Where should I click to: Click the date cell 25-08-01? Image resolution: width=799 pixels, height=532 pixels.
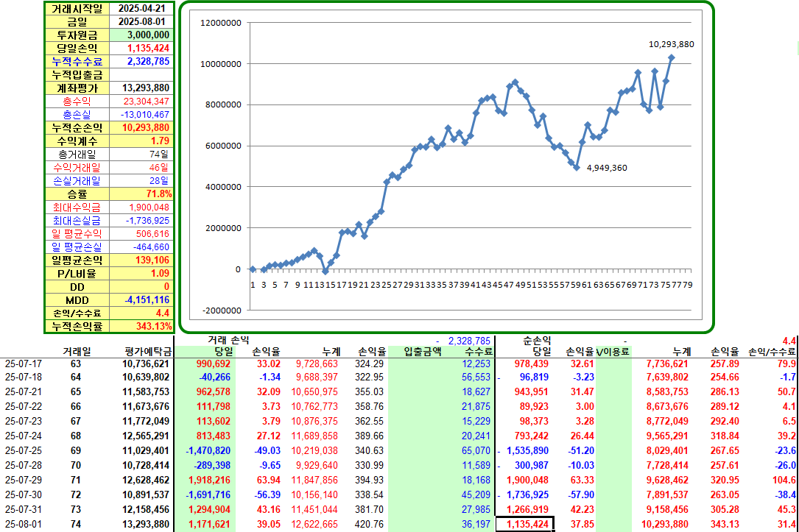coord(24,524)
